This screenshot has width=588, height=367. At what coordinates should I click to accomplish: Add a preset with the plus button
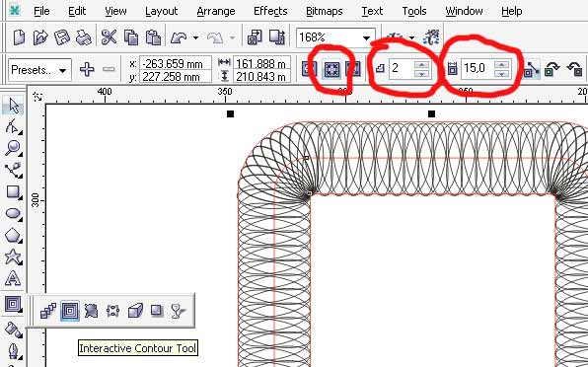tap(87, 69)
